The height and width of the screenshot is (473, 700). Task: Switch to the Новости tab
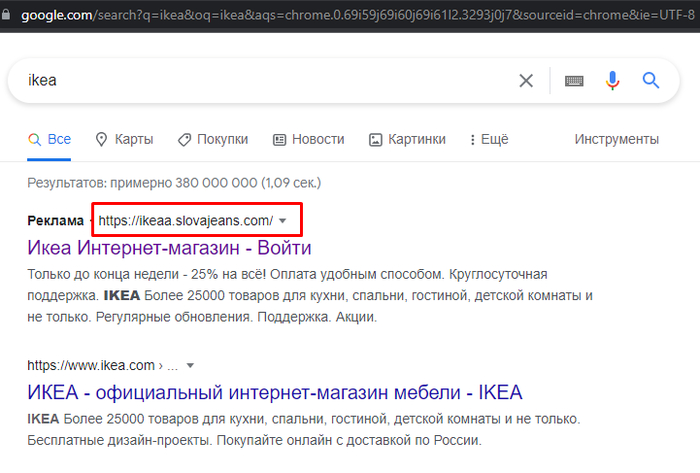318,140
